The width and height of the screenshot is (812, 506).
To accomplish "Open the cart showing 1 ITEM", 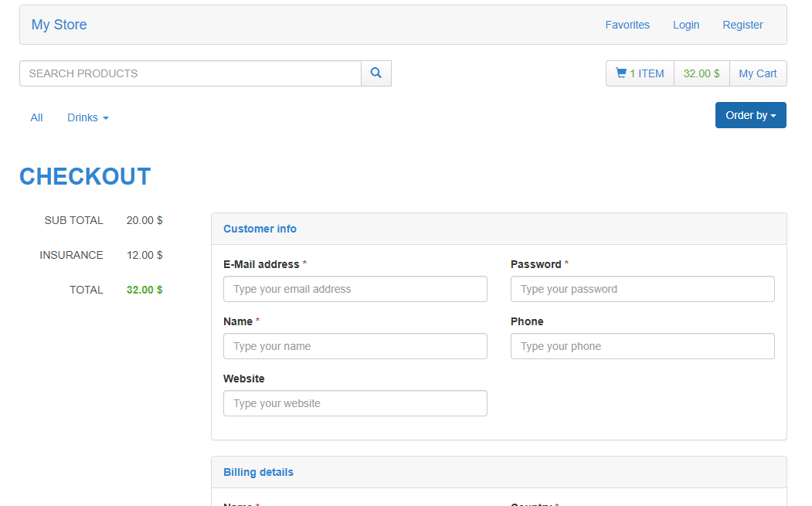I will (x=640, y=73).
